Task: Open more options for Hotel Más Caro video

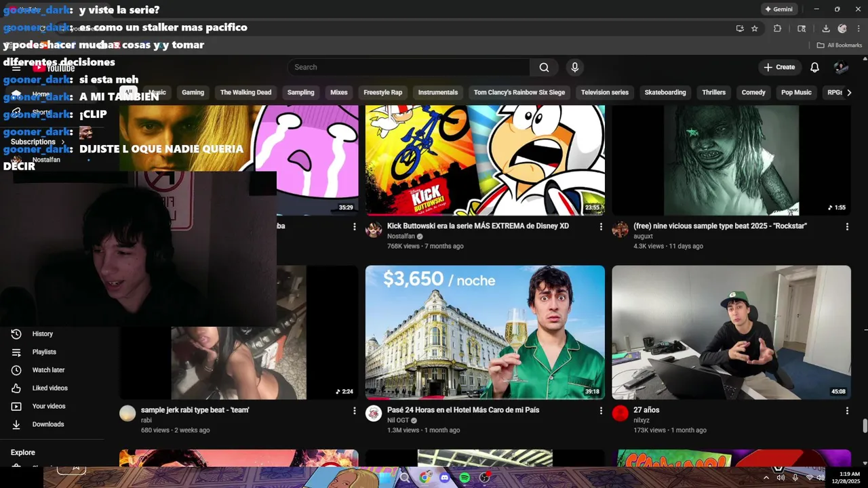Action: coord(600,411)
